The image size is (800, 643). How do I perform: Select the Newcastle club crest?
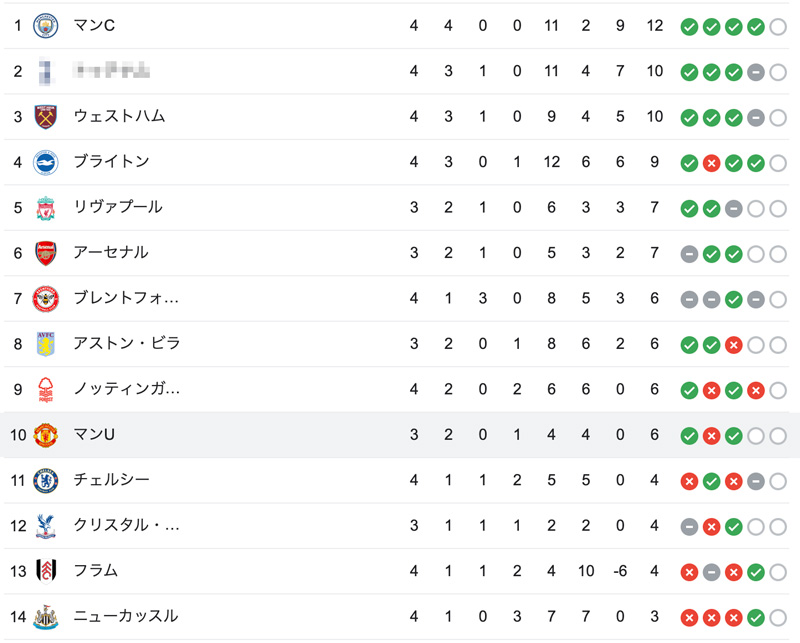45,616
